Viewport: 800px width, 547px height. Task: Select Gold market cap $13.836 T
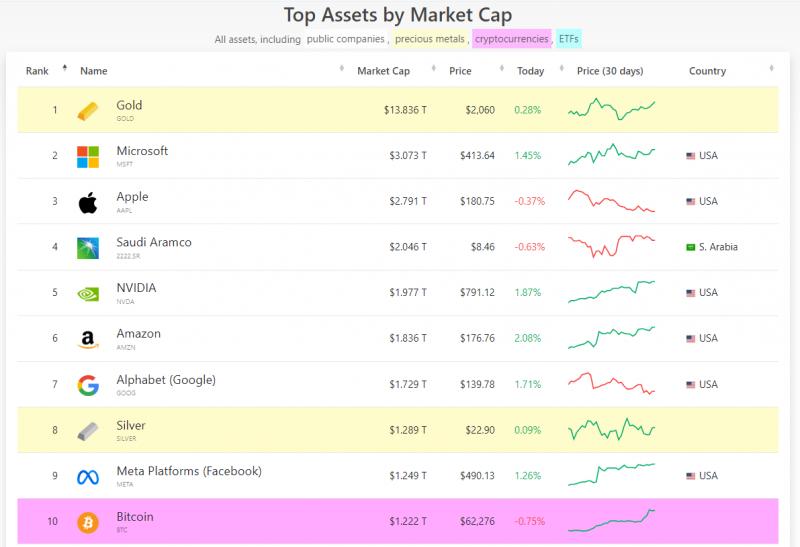coord(405,110)
